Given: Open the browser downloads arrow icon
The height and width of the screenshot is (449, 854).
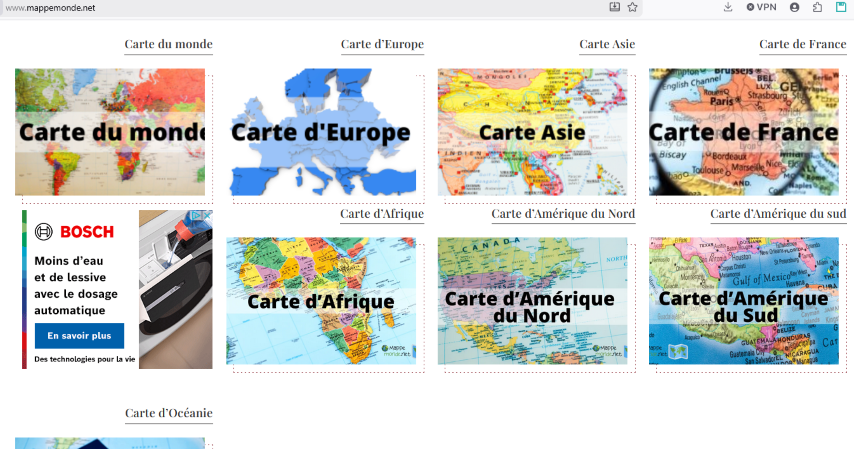Looking at the screenshot, I should 728,7.
